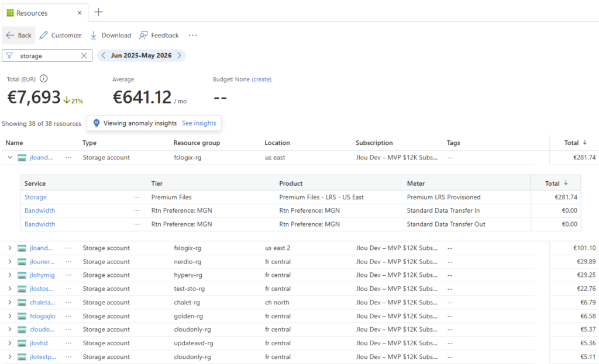Sort by main Total column header
599x364 pixels.
click(576, 143)
